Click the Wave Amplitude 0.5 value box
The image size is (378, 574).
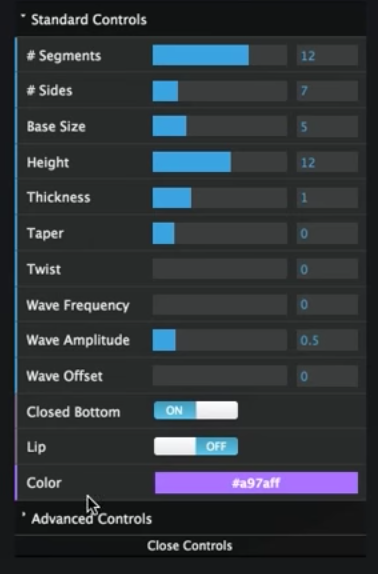pos(327,340)
